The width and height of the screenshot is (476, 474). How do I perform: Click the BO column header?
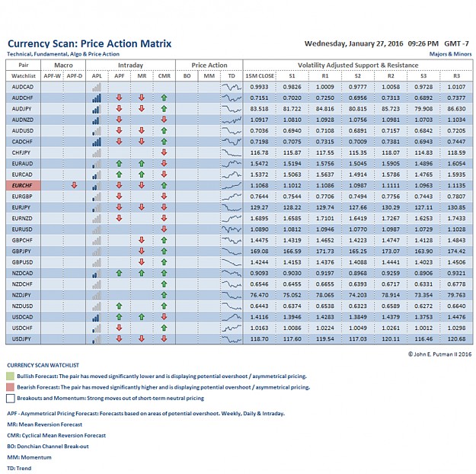pos(187,76)
